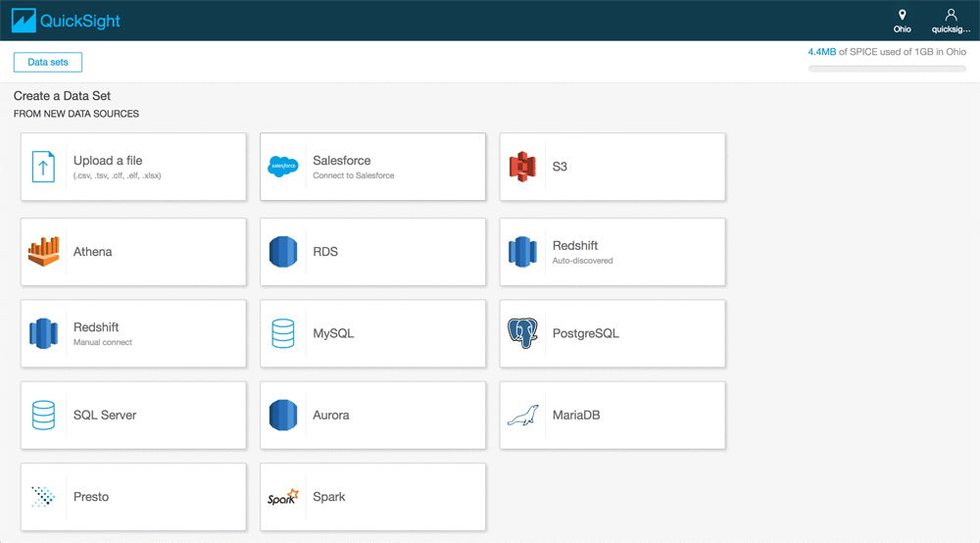The width and height of the screenshot is (980, 543).
Task: Click the Presto dotted icon
Action: tap(44, 497)
